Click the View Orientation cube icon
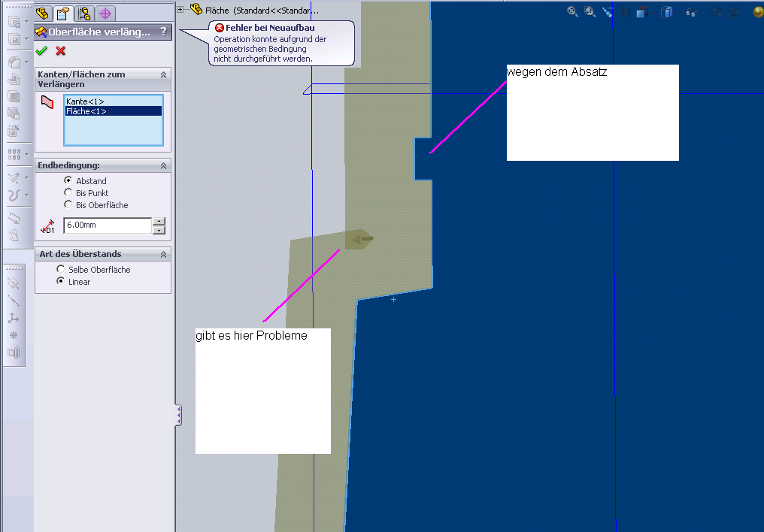The width and height of the screenshot is (764, 532). pyautogui.click(x=641, y=12)
